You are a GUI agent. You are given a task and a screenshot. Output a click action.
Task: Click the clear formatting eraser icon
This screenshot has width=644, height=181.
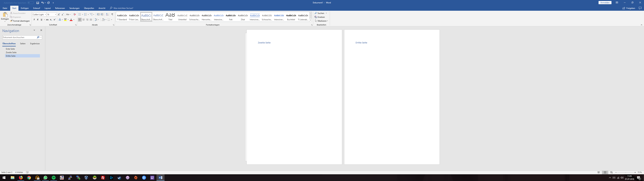[74, 15]
